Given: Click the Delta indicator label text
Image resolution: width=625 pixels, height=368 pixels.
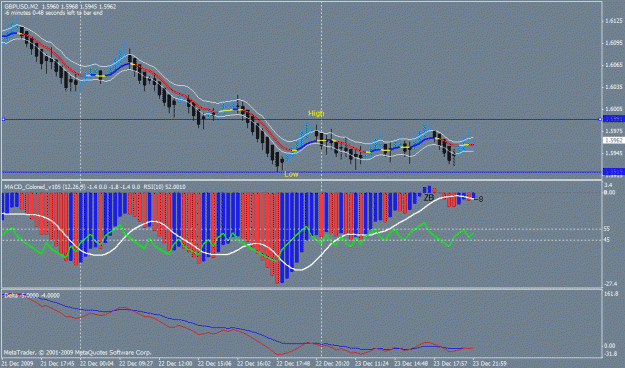Looking at the screenshot, I should point(32,295).
